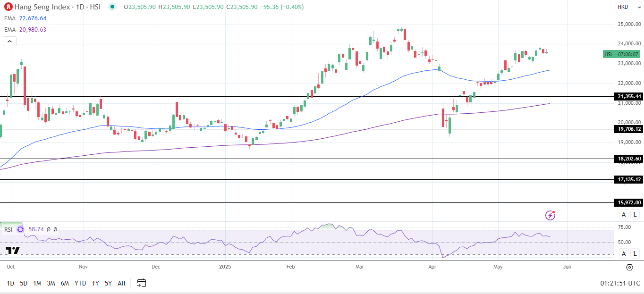Open the Go to date calendar icon
Screen dimensions: 644x294
pyautogui.click(x=141, y=283)
